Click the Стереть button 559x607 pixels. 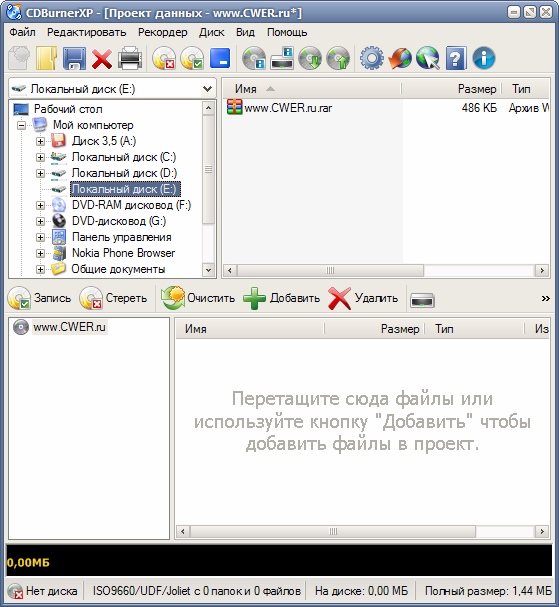113,298
